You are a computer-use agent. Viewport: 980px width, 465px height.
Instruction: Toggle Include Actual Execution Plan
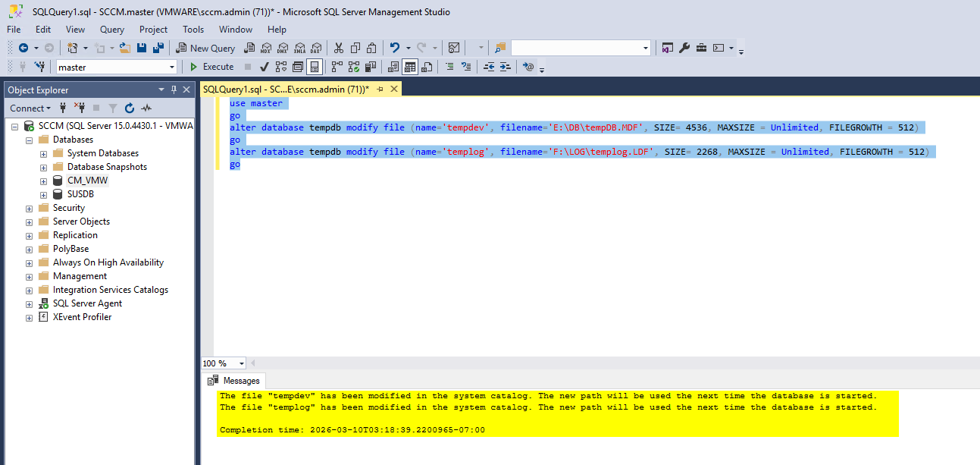pyautogui.click(x=337, y=67)
